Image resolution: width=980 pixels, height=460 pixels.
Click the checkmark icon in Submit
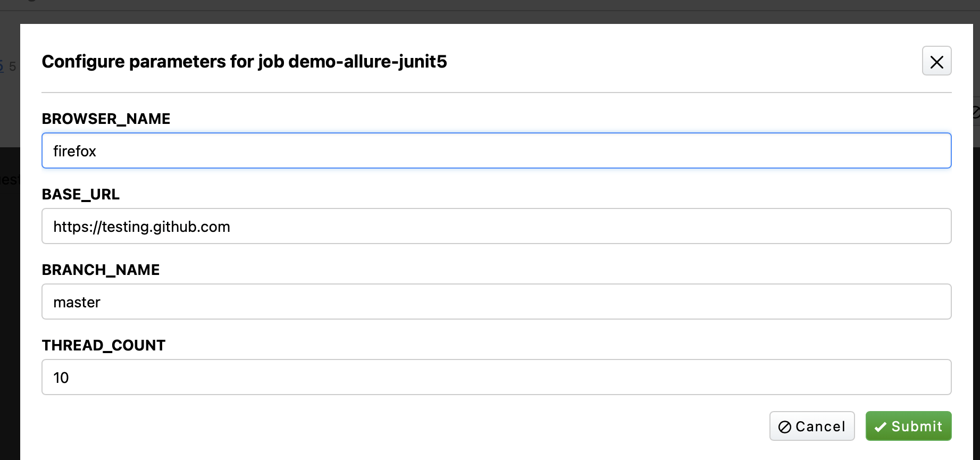click(880, 426)
